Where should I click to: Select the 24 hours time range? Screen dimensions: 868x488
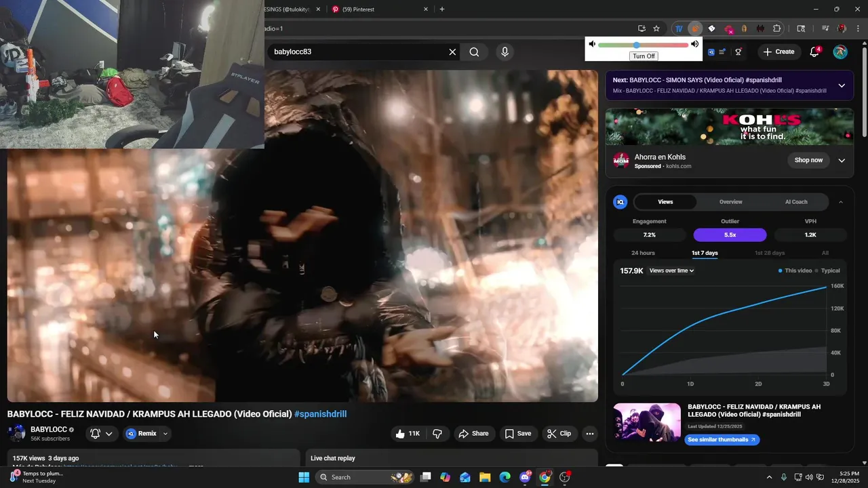[643, 253]
